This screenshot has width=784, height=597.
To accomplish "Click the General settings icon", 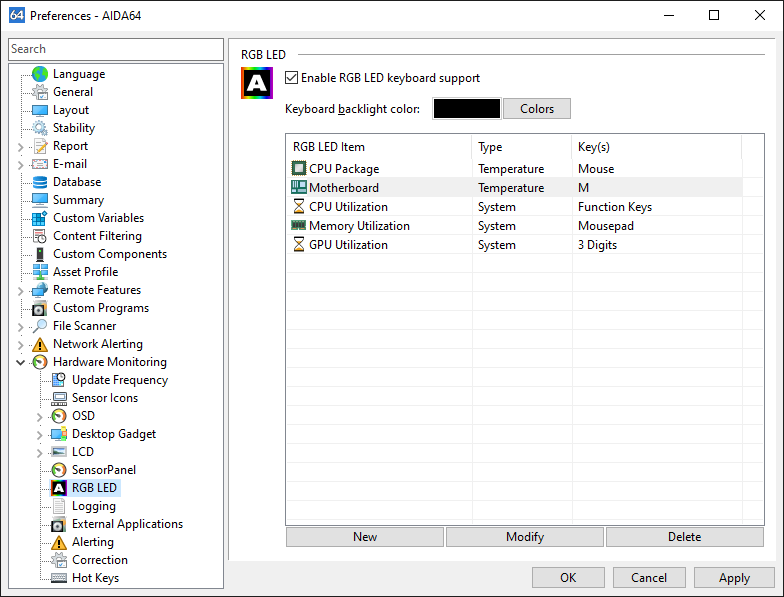I will point(40,92).
